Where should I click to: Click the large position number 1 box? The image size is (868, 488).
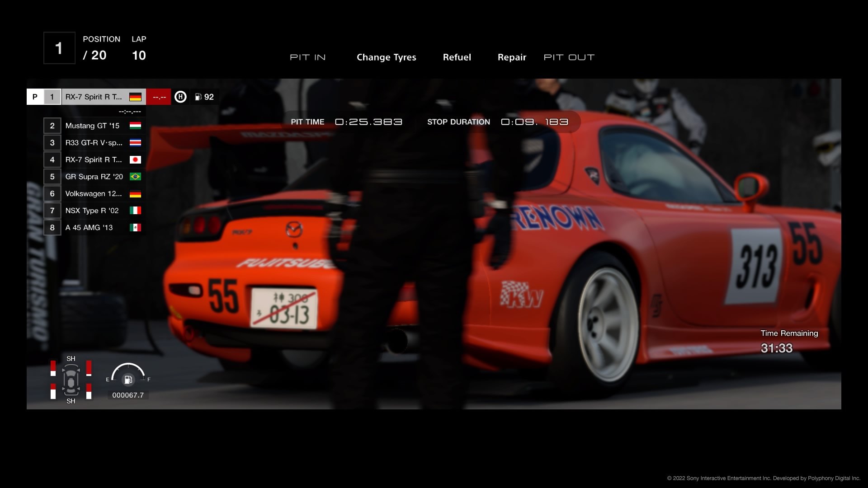click(x=59, y=48)
